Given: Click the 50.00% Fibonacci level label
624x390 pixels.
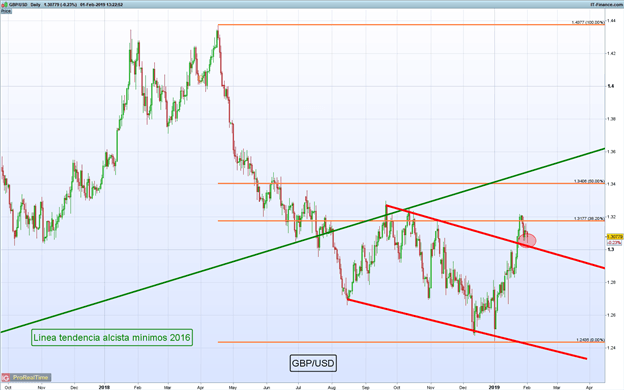Looking at the screenshot, I should point(589,181).
